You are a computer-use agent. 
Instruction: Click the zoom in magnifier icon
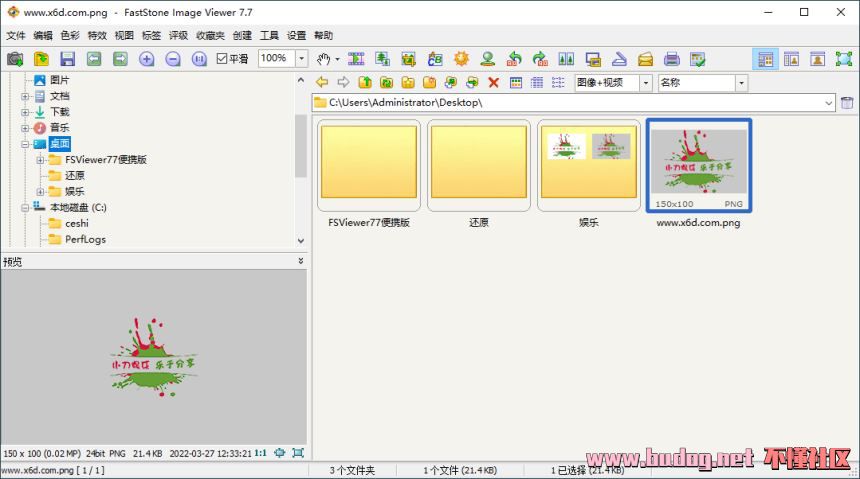coord(147,59)
